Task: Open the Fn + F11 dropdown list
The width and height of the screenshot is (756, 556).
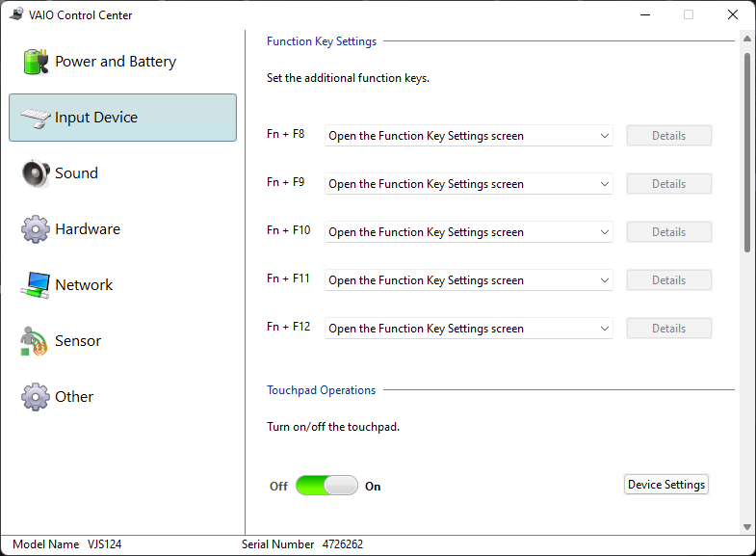Action: click(x=468, y=280)
